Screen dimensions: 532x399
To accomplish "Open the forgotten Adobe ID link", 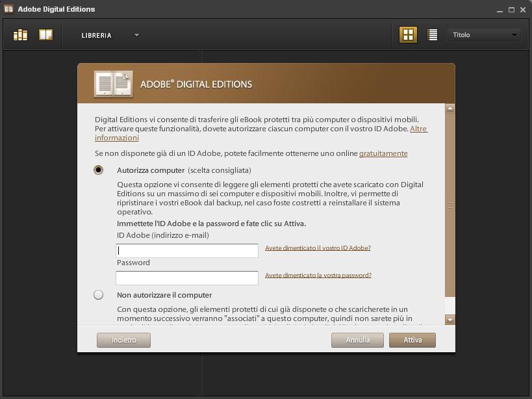I will [318, 248].
